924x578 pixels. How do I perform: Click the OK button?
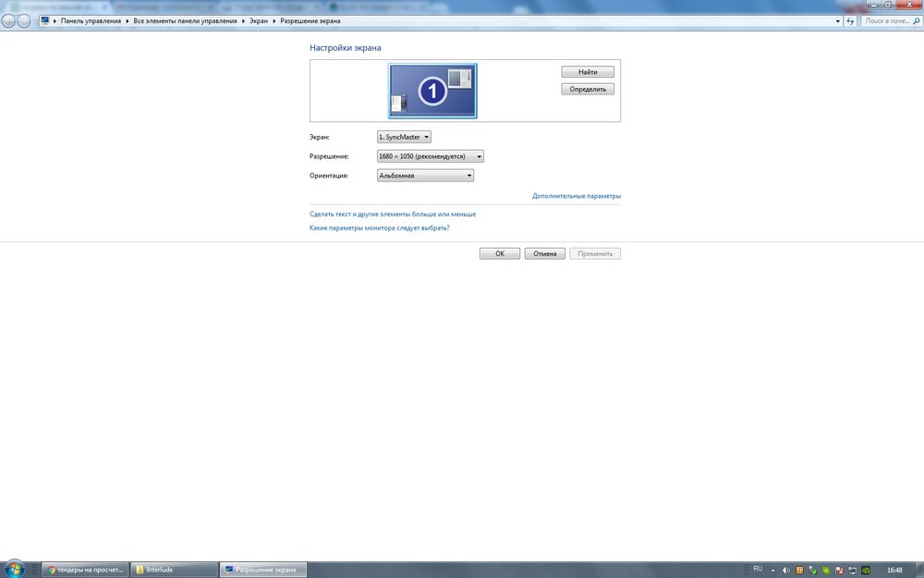click(x=500, y=253)
